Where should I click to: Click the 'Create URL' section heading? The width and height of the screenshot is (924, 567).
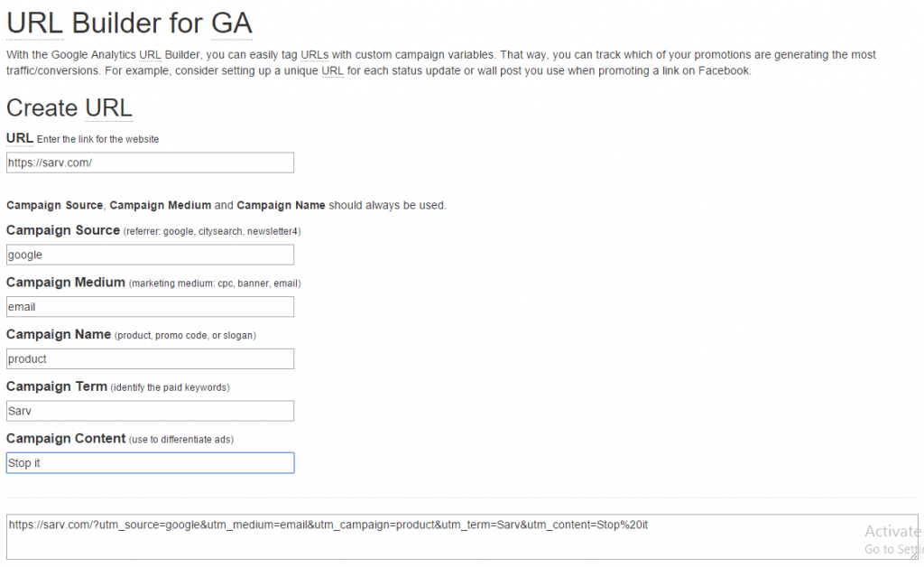69,107
